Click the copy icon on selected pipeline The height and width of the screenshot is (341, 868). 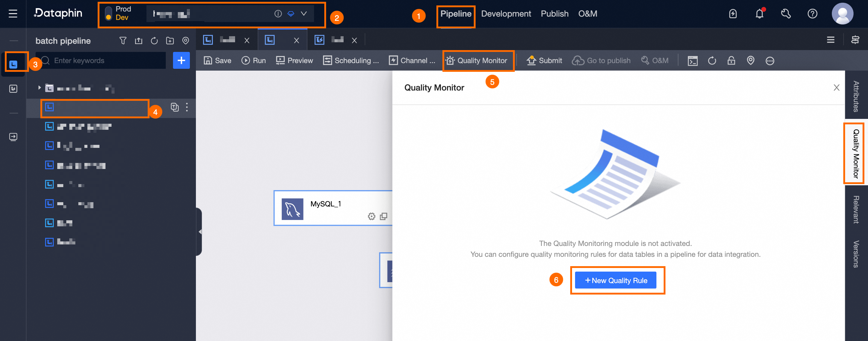pyautogui.click(x=175, y=107)
